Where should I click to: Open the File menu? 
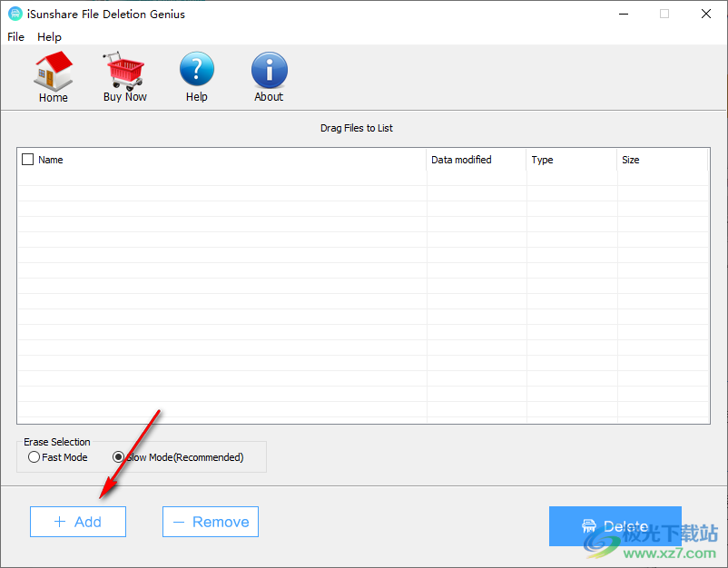click(x=15, y=36)
